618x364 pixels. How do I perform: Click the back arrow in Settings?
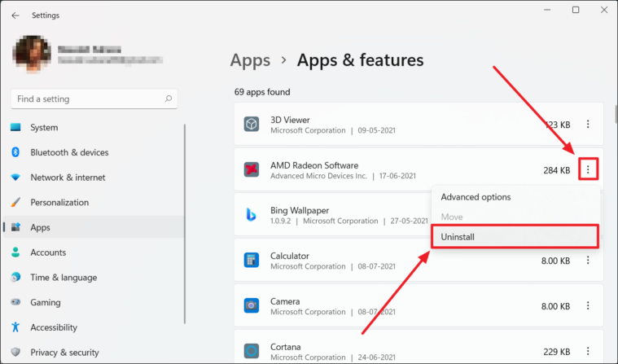[x=15, y=15]
